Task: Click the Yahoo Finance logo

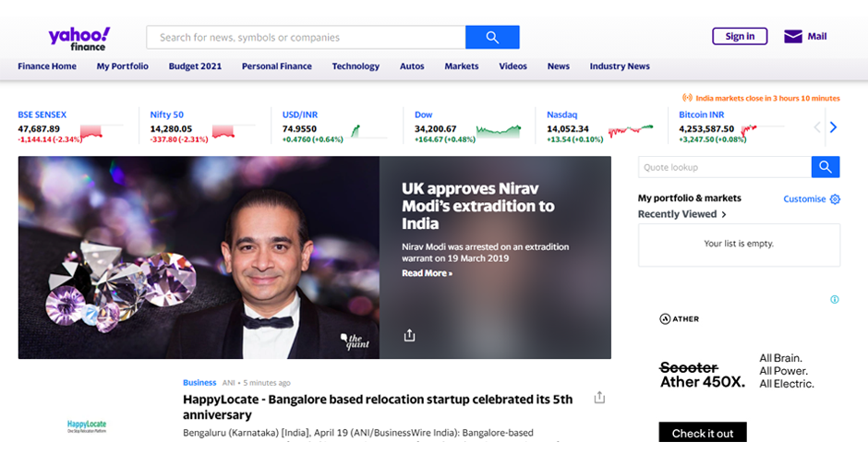Action: pos(79,39)
